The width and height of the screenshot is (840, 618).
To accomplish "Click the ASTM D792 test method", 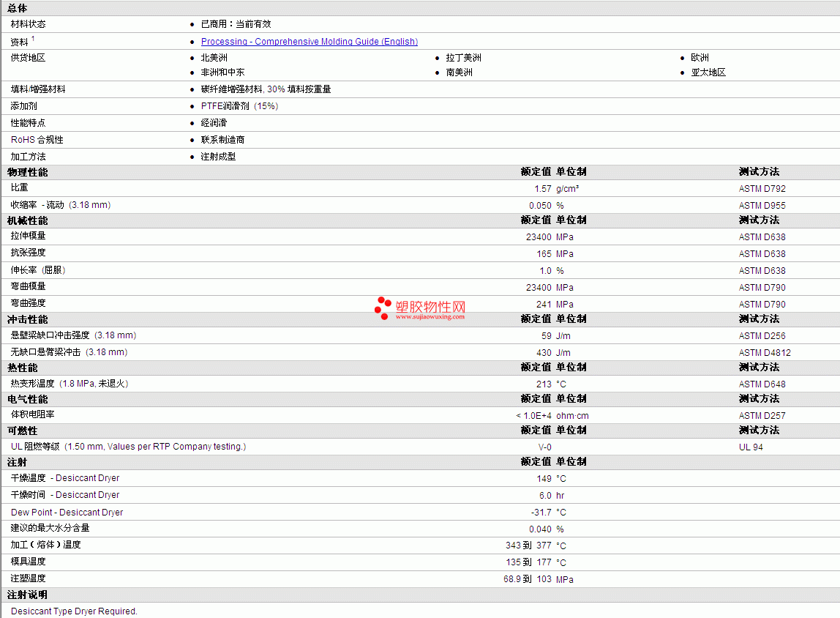I will [x=762, y=189].
